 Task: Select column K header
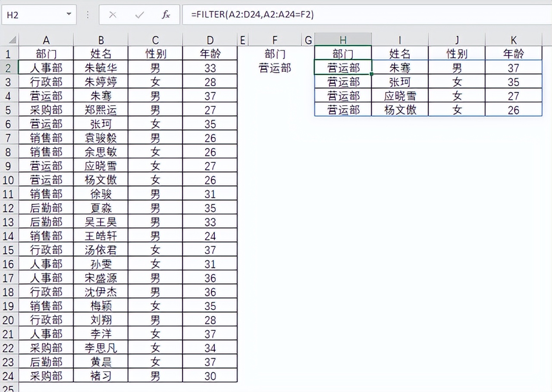tap(514, 40)
